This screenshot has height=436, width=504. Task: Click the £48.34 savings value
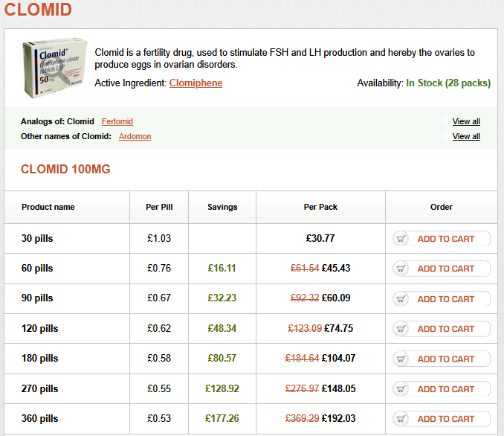pyautogui.click(x=222, y=328)
